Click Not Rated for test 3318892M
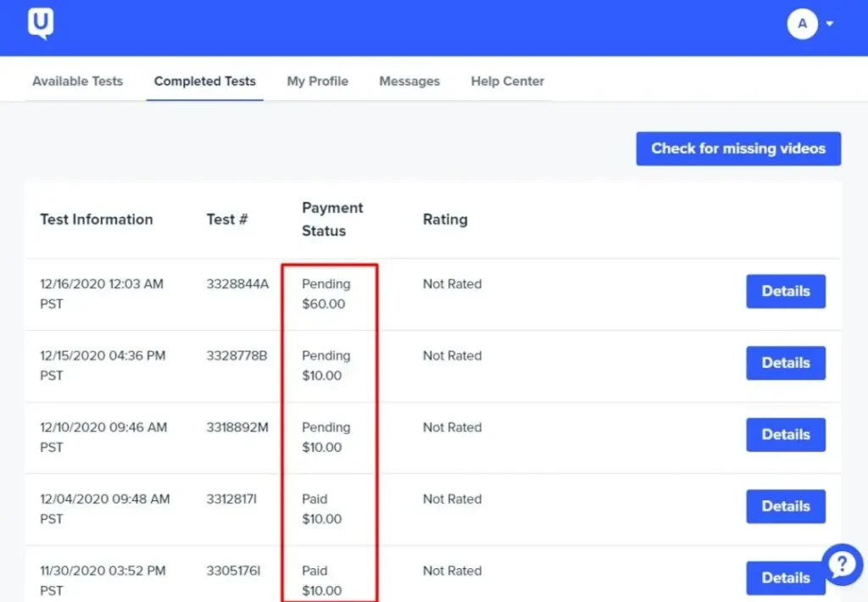 pos(453,427)
